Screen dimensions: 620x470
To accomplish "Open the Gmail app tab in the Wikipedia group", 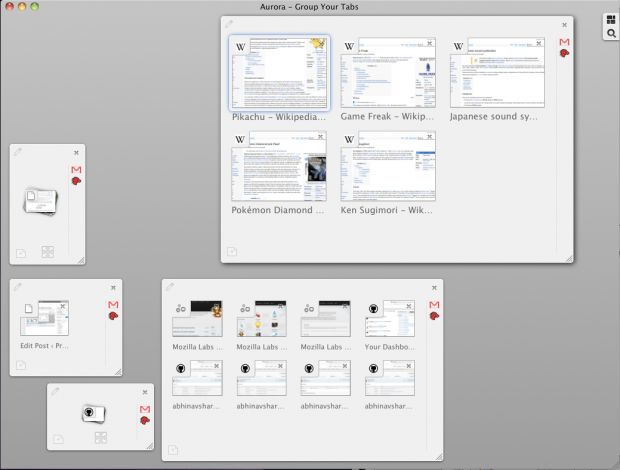I will 564,42.
